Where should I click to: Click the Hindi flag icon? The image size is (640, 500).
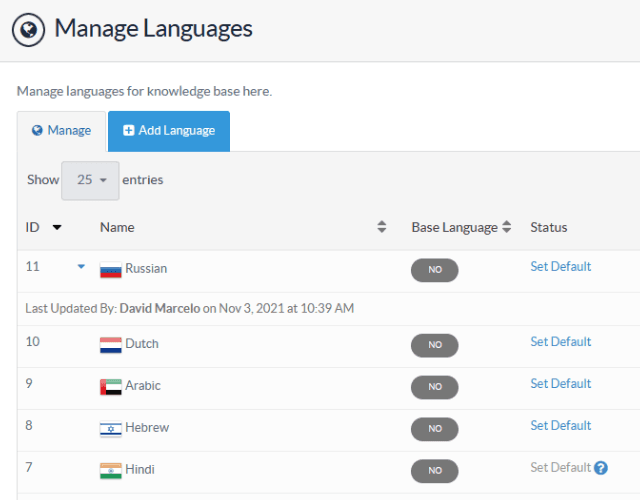coord(111,471)
